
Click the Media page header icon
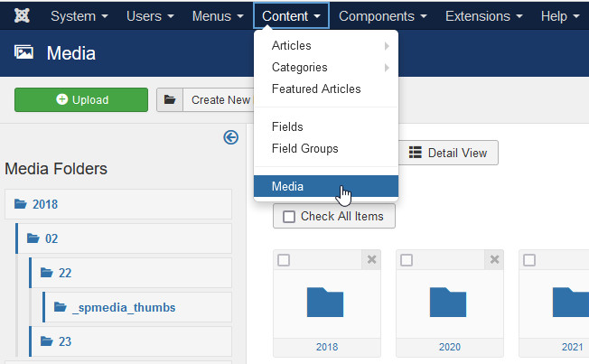24,53
